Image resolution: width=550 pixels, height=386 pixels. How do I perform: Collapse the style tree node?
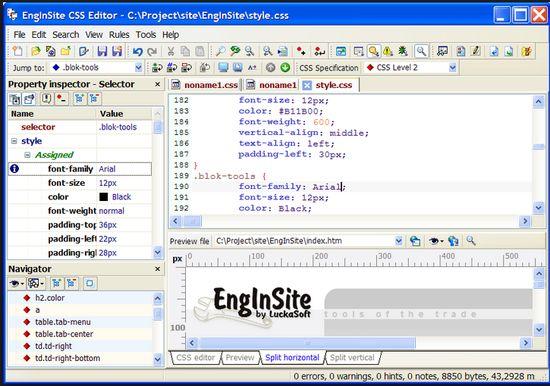[14, 141]
